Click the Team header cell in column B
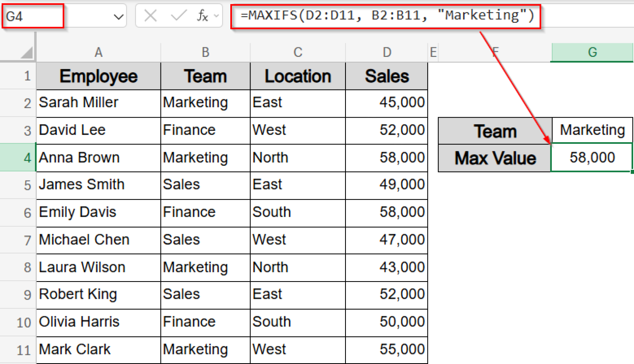This screenshot has width=634, height=364. click(205, 76)
